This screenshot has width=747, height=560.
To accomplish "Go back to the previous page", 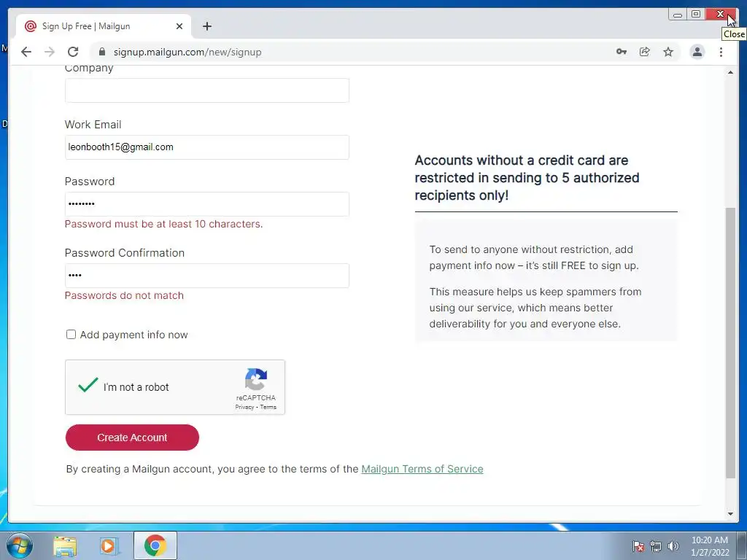I will 26,52.
